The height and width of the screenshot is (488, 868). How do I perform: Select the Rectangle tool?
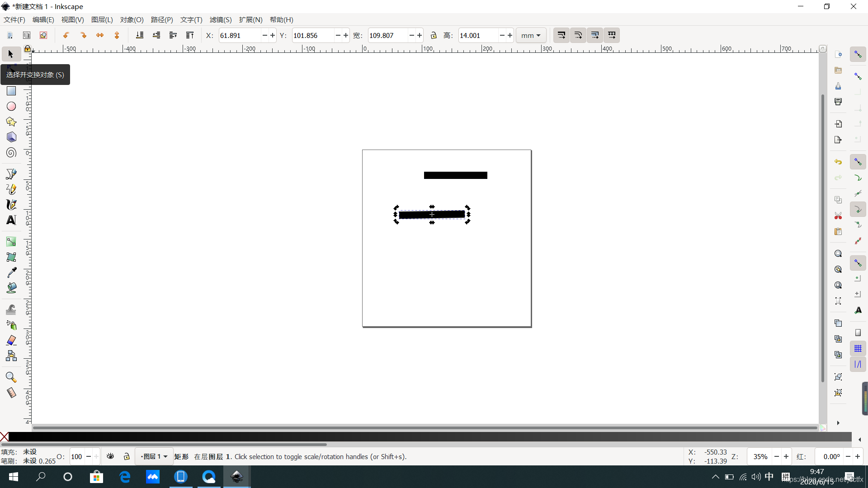click(11, 91)
